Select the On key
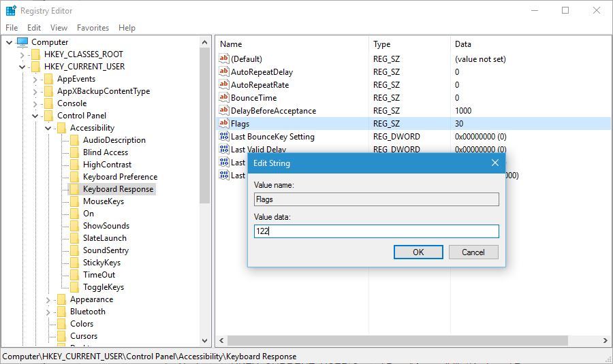The height and width of the screenshot is (364, 613). (89, 214)
